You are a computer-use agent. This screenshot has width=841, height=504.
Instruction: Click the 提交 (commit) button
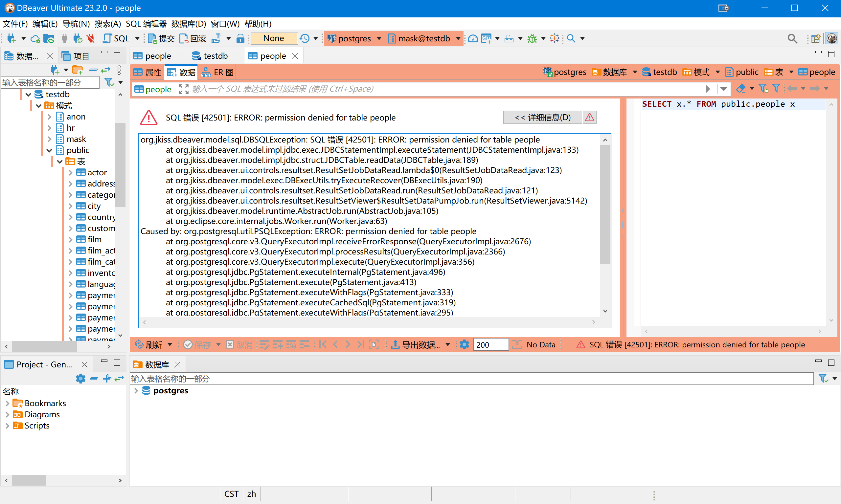click(161, 38)
